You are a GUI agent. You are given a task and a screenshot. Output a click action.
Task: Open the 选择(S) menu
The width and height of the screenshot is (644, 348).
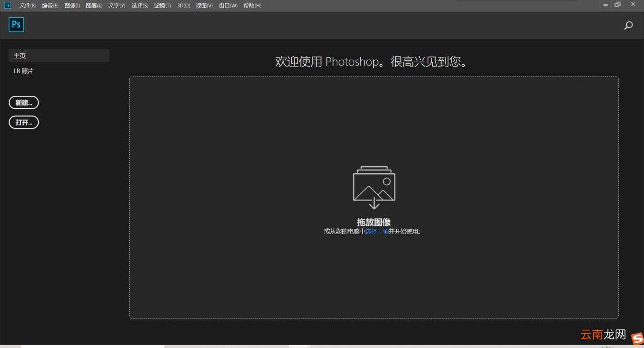pyautogui.click(x=140, y=6)
